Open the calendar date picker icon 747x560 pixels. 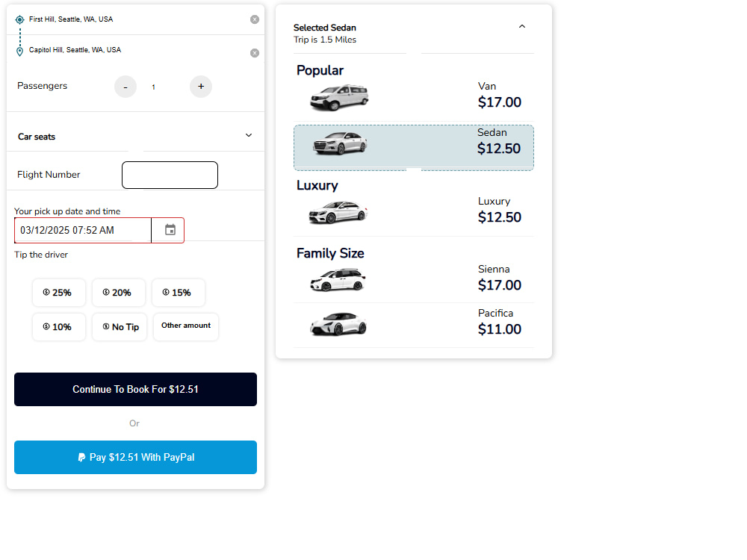(170, 230)
